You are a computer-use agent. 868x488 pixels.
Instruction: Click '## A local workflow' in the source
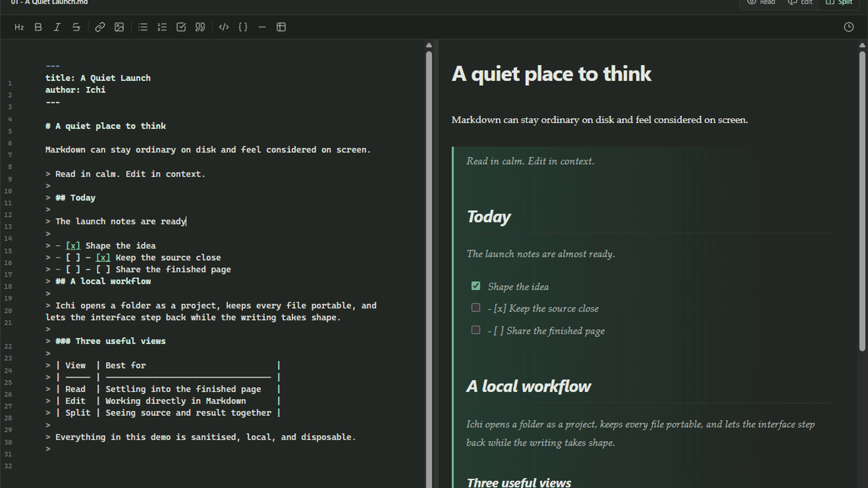point(103,281)
